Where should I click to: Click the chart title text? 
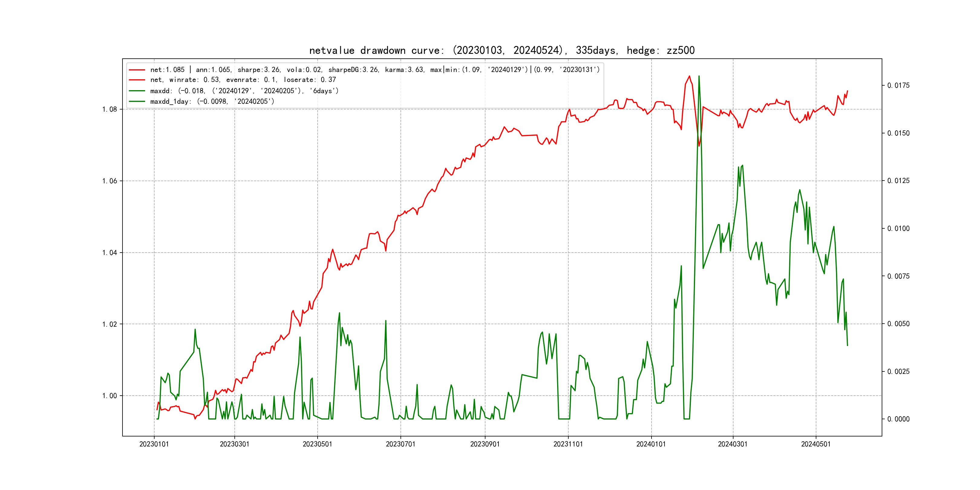click(x=502, y=50)
